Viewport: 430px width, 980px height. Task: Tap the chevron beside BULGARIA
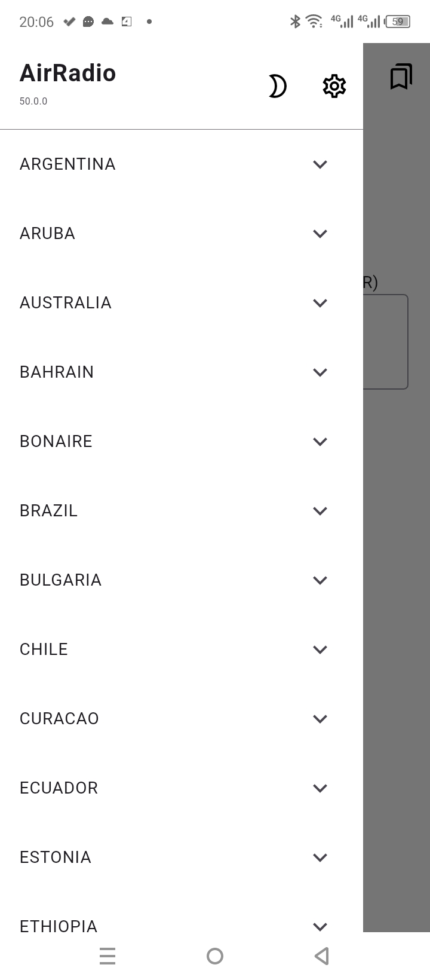click(320, 580)
